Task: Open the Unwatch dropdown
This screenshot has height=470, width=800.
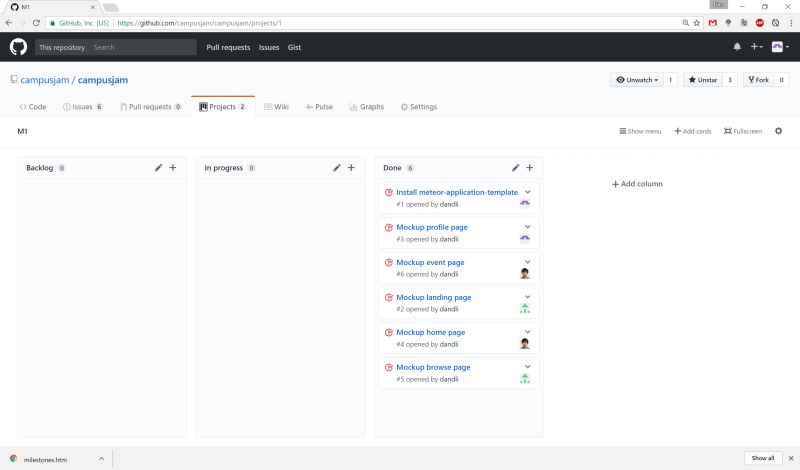Action: (637, 80)
